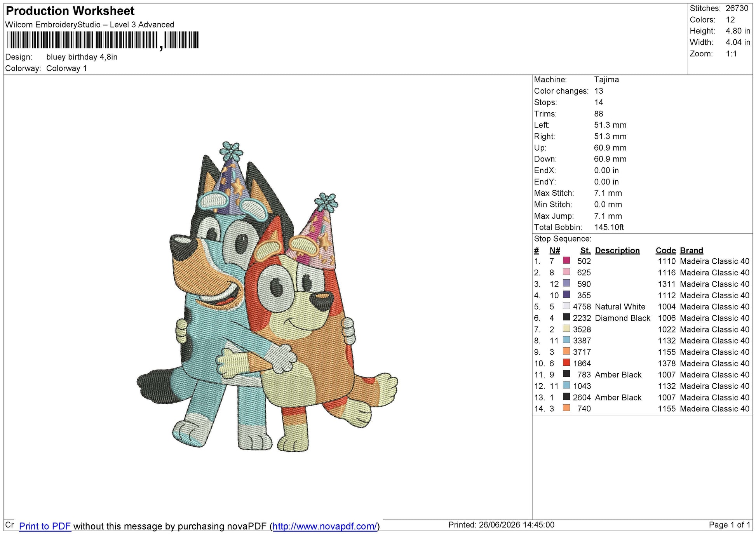756x534 pixels.
Task: Select stitch count "4758" in stop 5
Action: 582,307
